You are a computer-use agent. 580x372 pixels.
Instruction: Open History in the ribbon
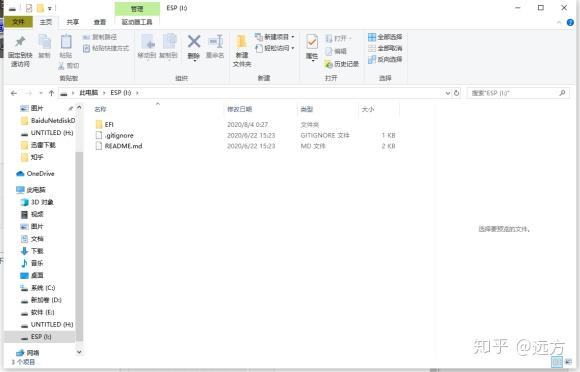pos(342,64)
